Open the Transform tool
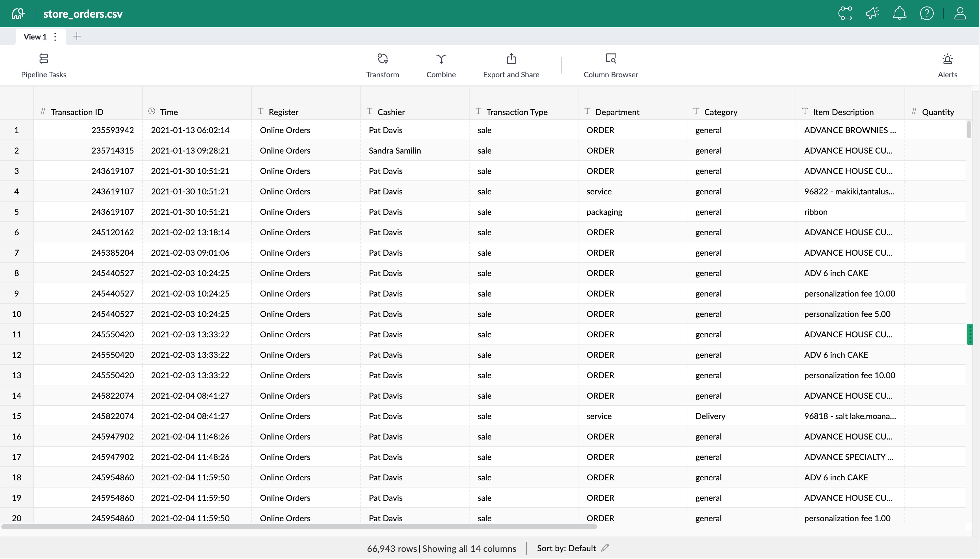 (x=382, y=65)
